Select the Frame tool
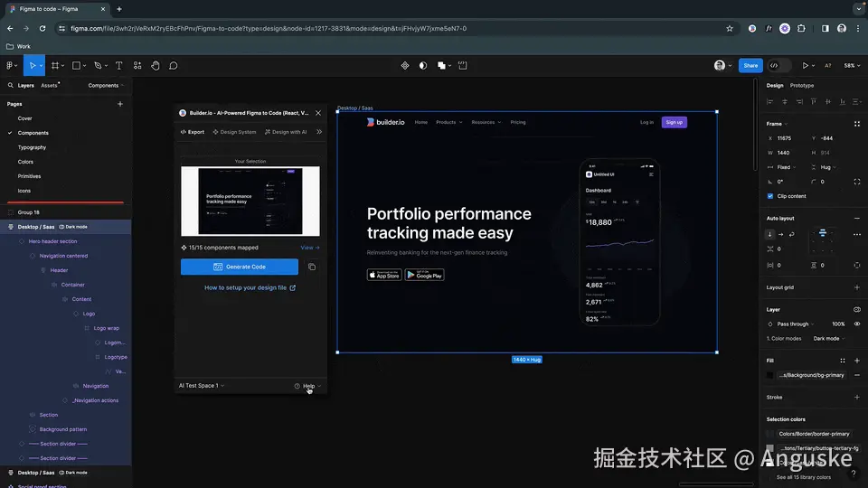 pos(55,65)
